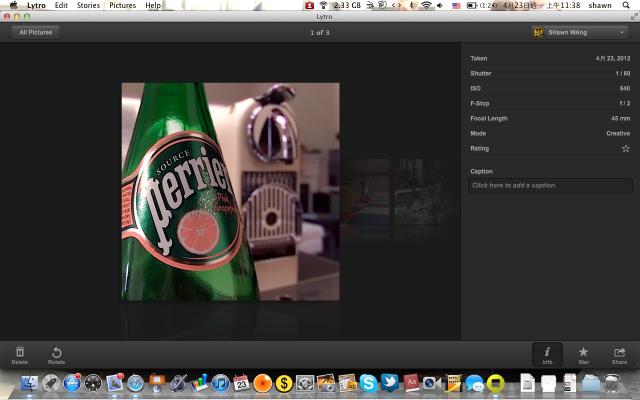
Task: Click the Wi-Fi status icon
Action: click(x=426, y=5)
